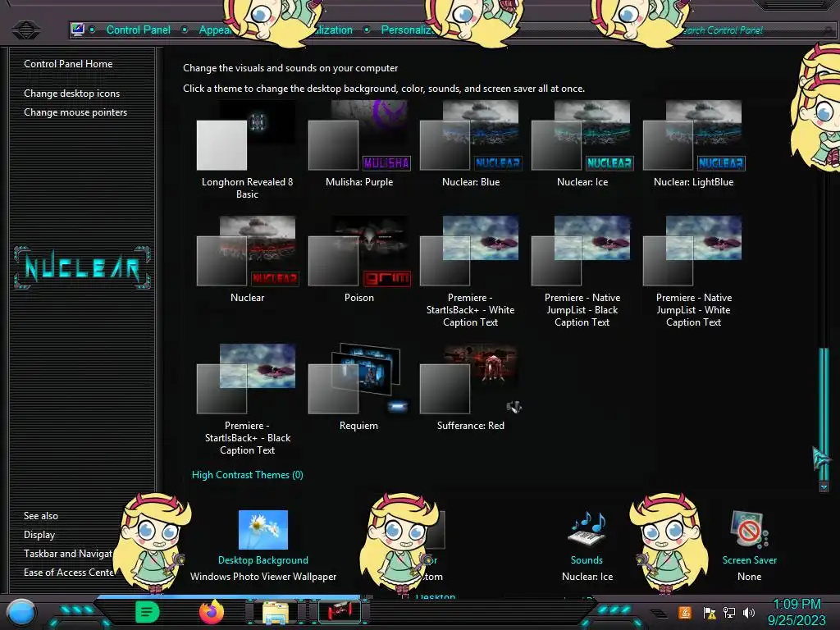Viewport: 840px width, 630px height.
Task: Select the Poison theme
Action: tap(359, 259)
